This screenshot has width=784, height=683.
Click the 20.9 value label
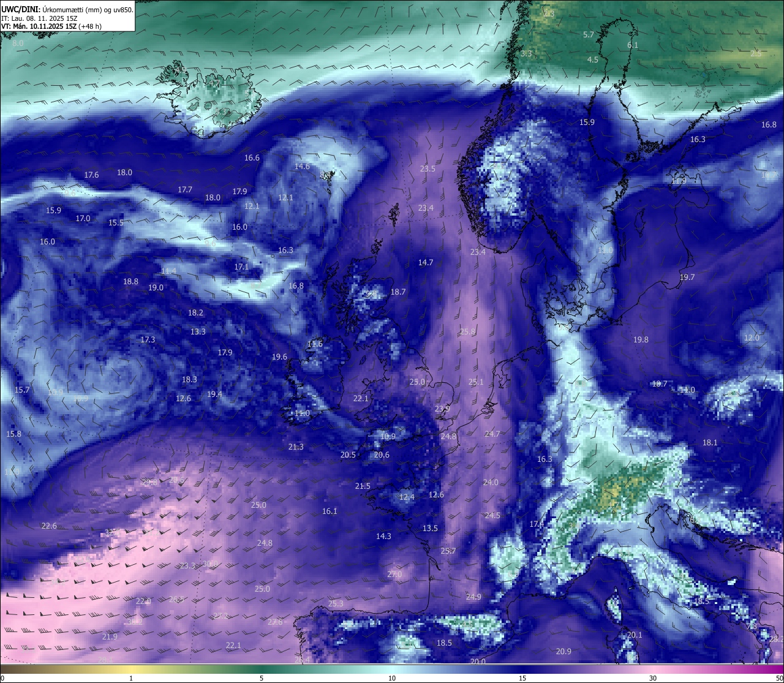click(x=563, y=651)
